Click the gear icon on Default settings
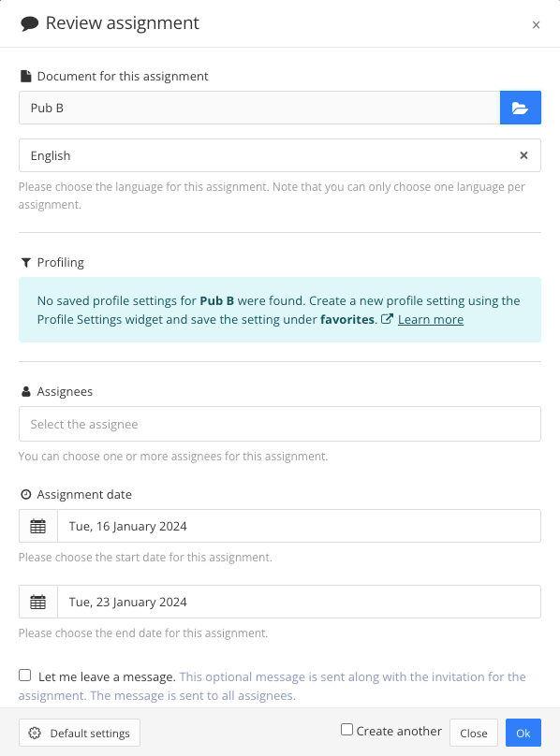Screen dimensions: 560x756 [35, 733]
